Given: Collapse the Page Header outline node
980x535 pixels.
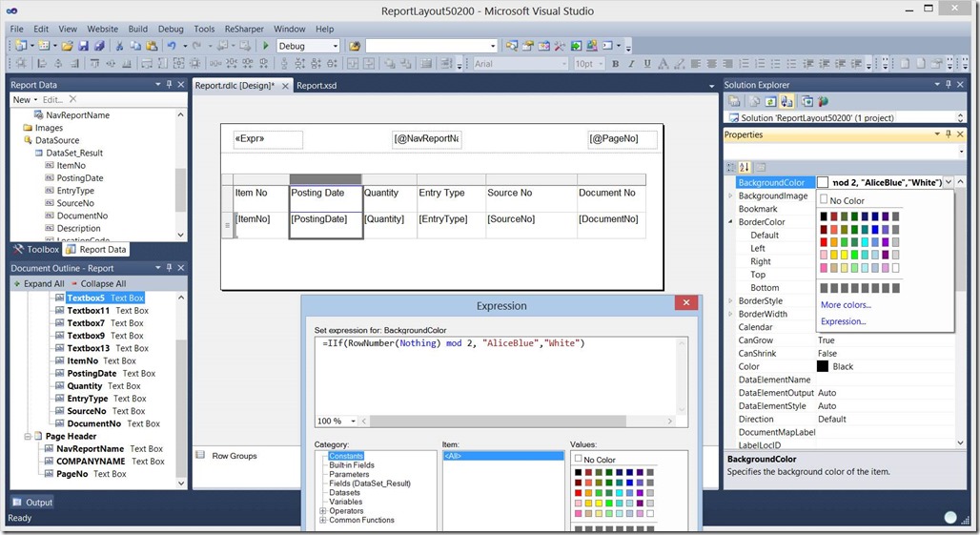Looking at the screenshot, I should [28, 436].
